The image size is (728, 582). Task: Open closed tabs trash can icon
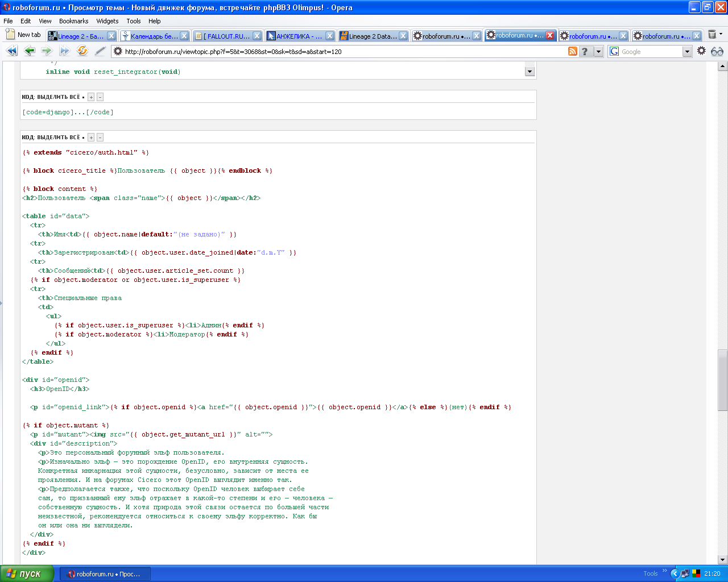(x=712, y=35)
